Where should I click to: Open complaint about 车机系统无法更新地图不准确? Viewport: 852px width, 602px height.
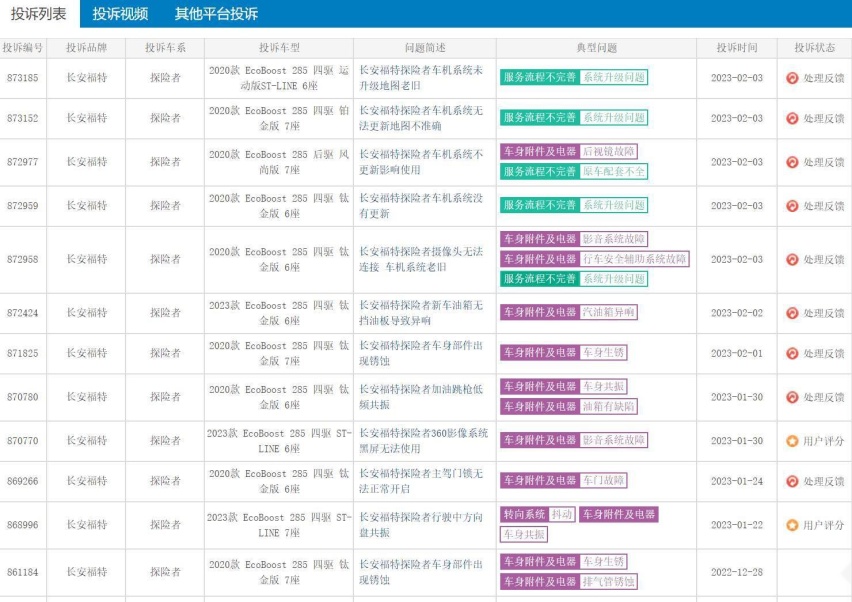click(x=421, y=118)
